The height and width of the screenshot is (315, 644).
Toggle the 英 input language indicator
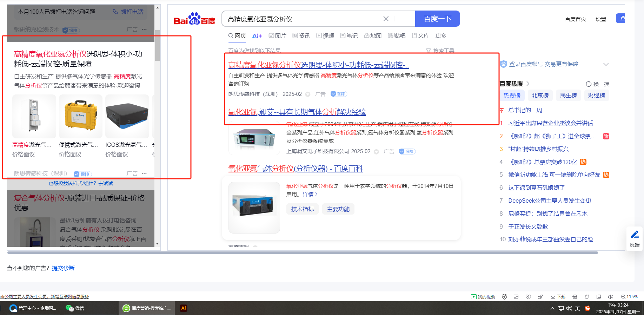point(577,308)
